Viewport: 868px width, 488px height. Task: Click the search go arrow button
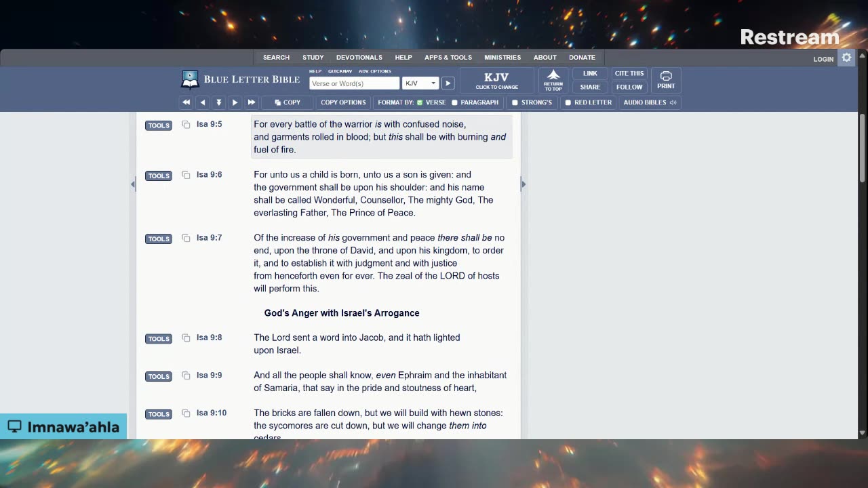click(448, 83)
